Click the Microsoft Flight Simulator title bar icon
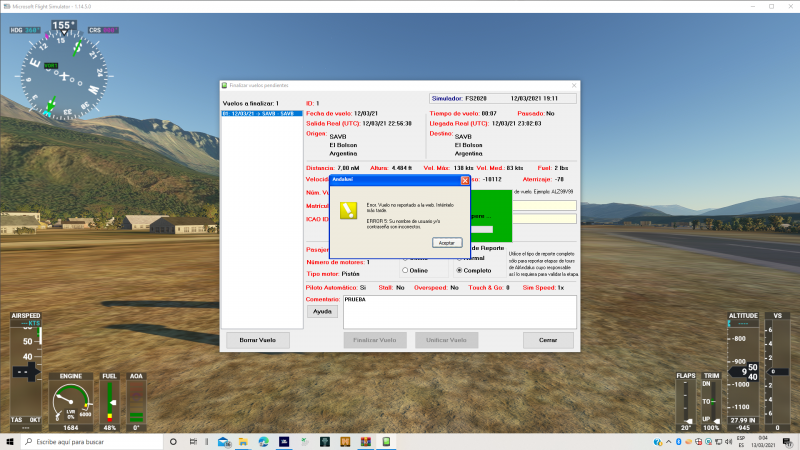The height and width of the screenshot is (450, 800). (x=6, y=6)
